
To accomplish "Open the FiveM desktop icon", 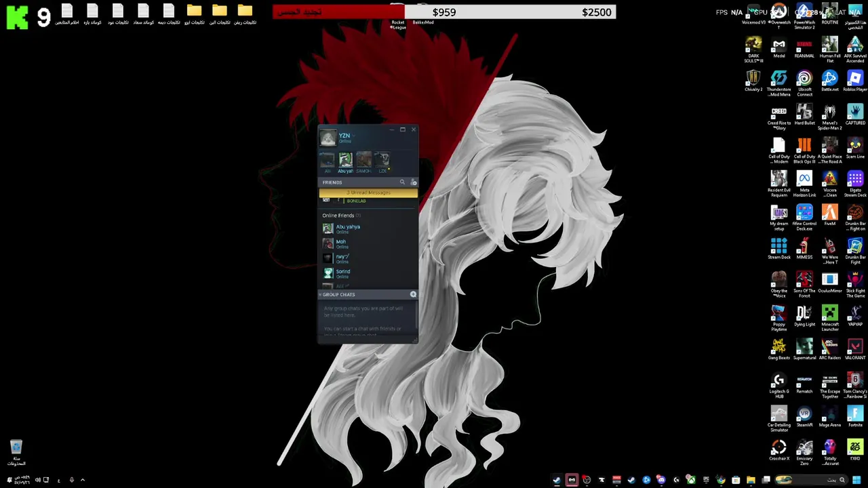I will pyautogui.click(x=830, y=216).
